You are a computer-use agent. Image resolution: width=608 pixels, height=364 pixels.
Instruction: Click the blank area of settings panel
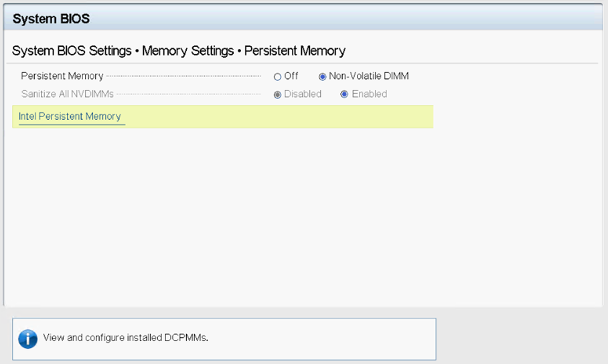303,217
